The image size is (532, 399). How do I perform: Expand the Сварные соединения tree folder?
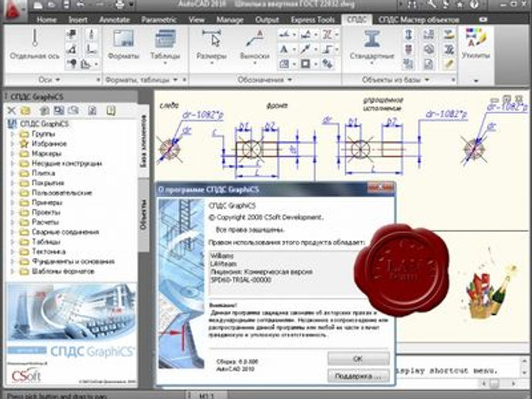pyautogui.click(x=12, y=232)
